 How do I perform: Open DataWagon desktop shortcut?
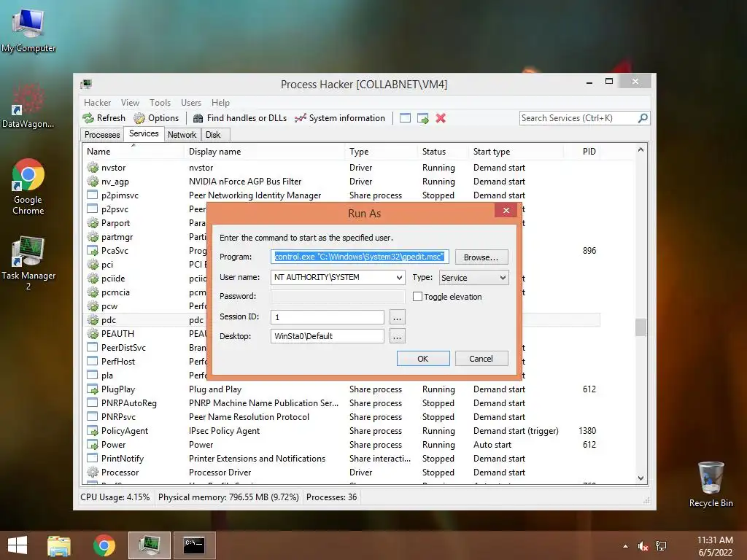click(x=28, y=106)
